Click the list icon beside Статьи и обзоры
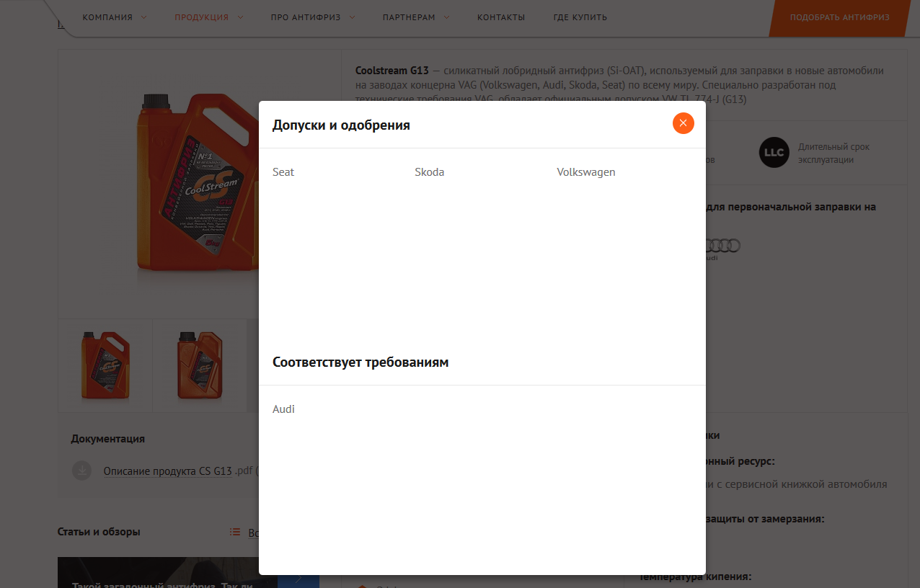This screenshot has height=588, width=920. [x=235, y=532]
